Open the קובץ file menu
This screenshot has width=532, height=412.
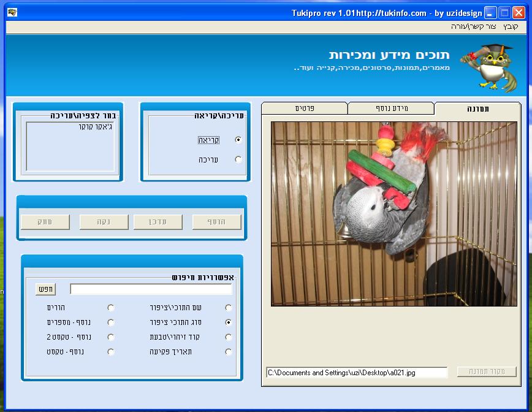click(511, 27)
